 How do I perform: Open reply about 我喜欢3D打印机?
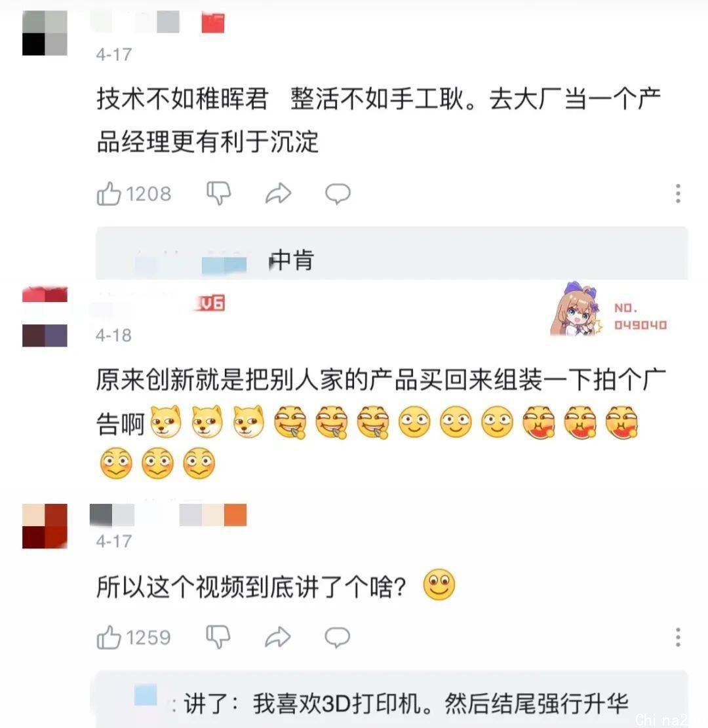(x=391, y=699)
